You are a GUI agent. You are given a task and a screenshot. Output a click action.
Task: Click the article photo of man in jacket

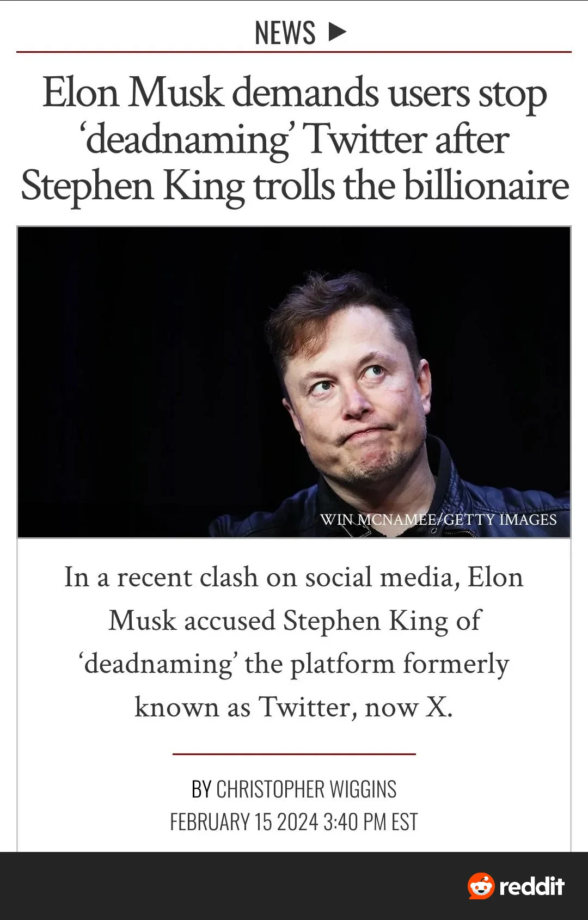click(x=294, y=381)
